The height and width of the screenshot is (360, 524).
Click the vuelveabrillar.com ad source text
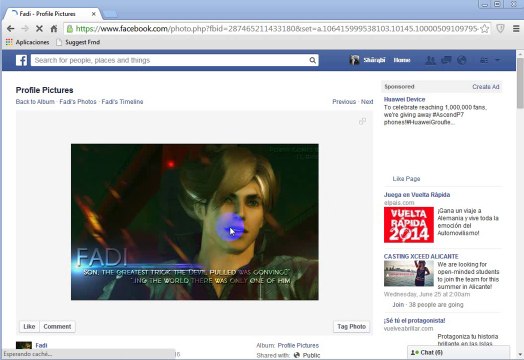click(x=408, y=329)
